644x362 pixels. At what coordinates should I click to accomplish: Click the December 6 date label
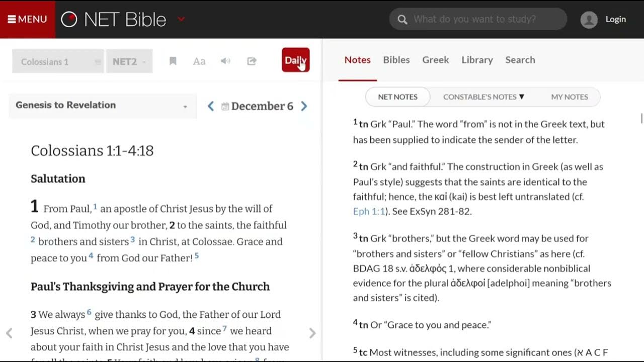click(x=262, y=106)
